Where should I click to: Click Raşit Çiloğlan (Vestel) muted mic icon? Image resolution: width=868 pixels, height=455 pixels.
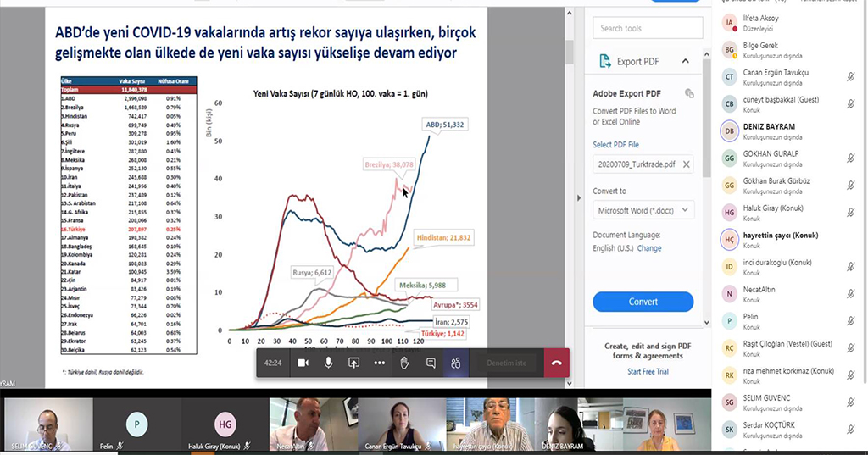(x=851, y=348)
